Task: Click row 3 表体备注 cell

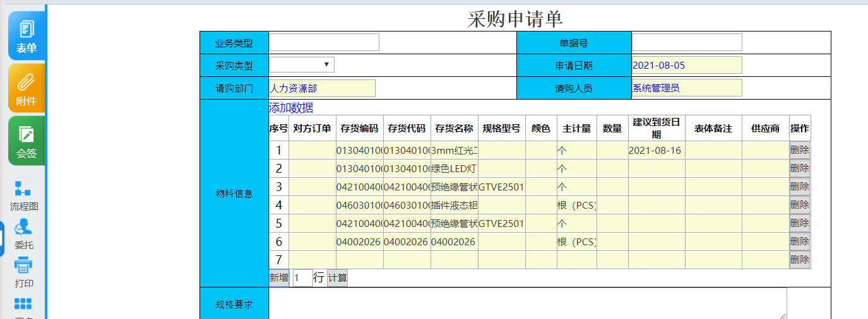Action: [x=713, y=187]
